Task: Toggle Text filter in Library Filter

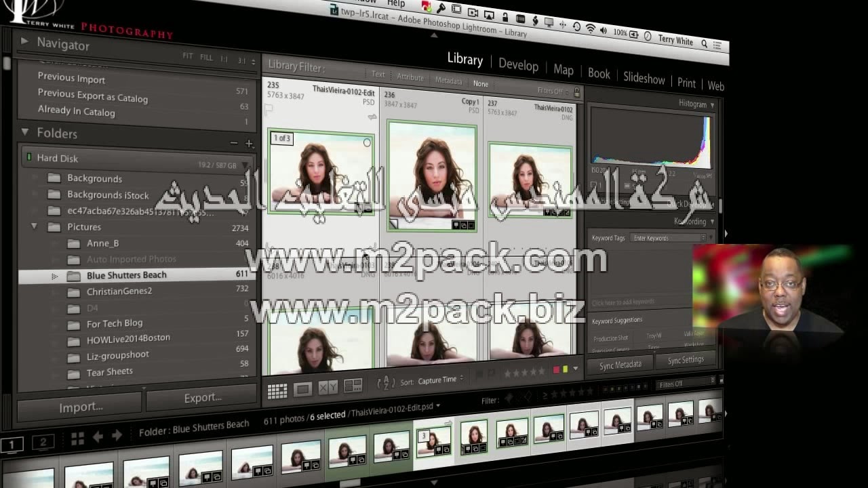Action: pos(378,75)
